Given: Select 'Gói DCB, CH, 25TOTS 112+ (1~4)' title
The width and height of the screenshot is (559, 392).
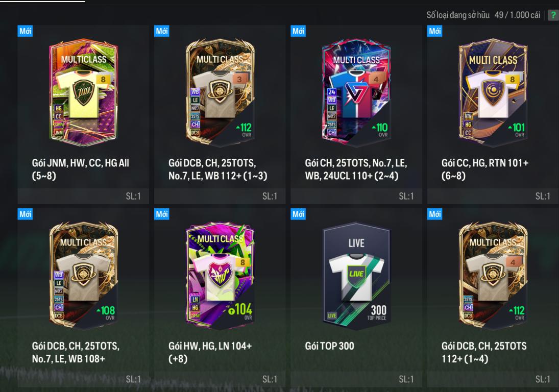Looking at the screenshot, I should (x=484, y=353).
